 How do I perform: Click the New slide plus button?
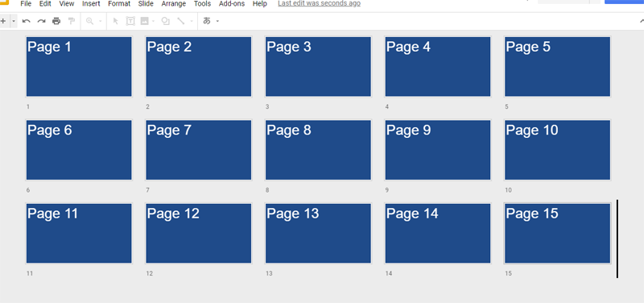pyautogui.click(x=3, y=21)
